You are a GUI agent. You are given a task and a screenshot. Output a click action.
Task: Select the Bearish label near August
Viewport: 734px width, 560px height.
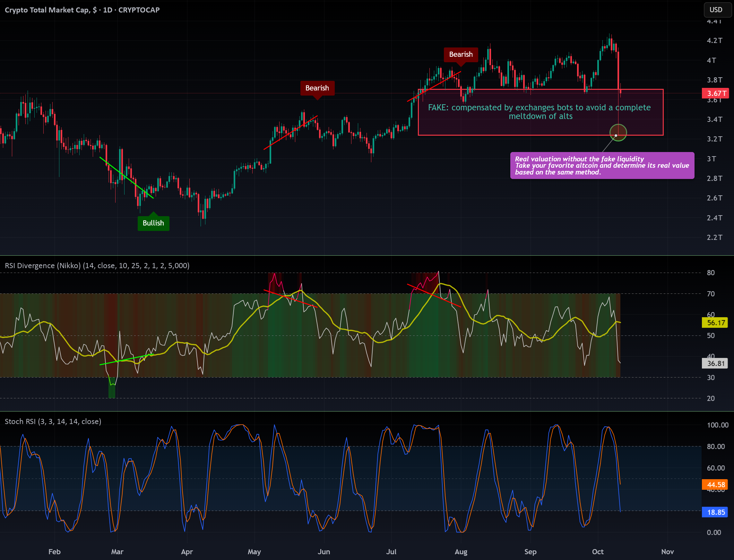tap(461, 55)
